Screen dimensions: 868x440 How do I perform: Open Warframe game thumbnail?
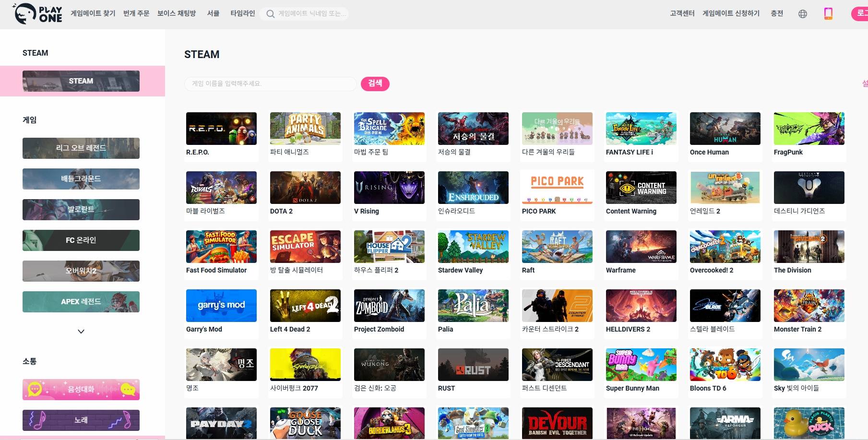tap(641, 247)
